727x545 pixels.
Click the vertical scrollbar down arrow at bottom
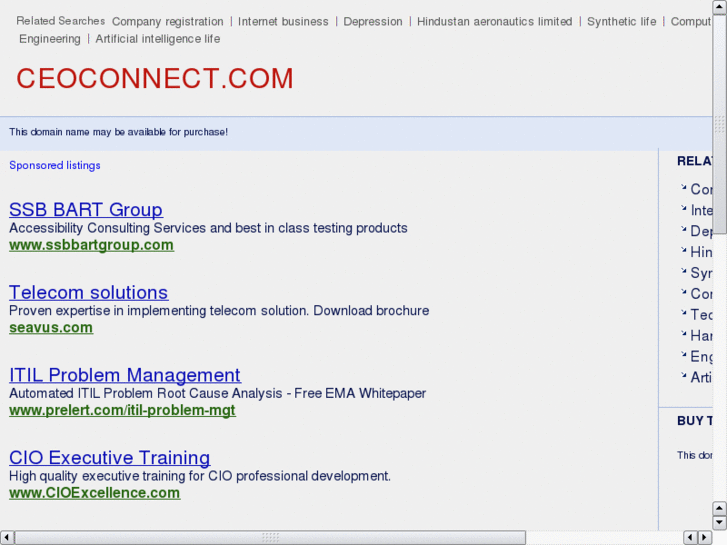719,522
